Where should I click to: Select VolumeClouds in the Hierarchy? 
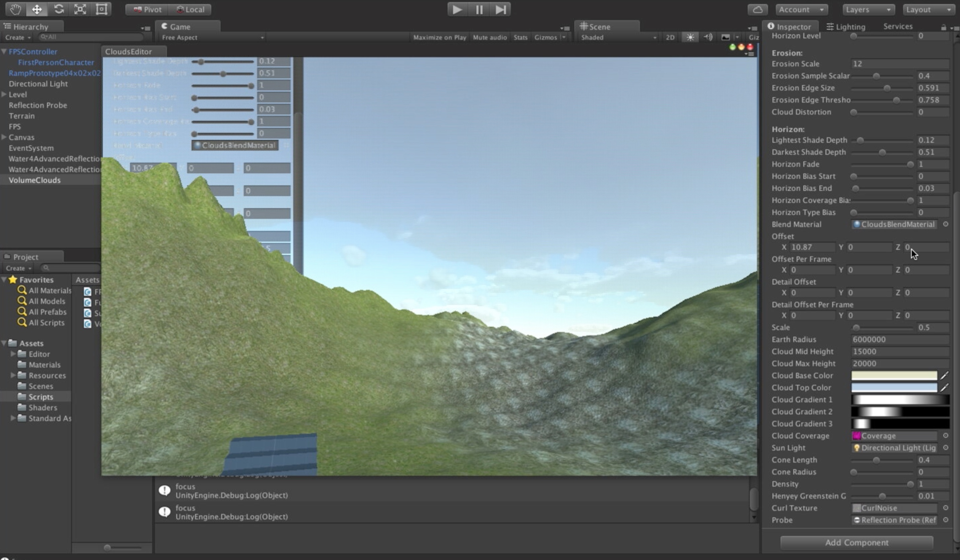coord(35,180)
